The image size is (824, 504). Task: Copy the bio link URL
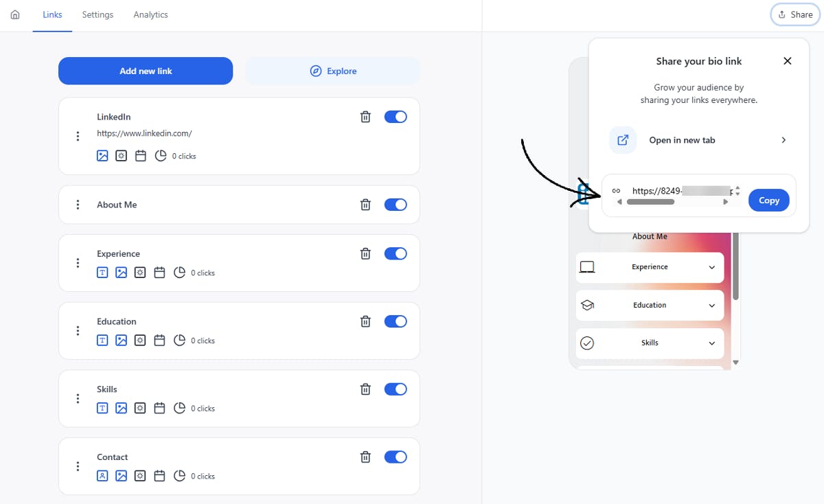point(768,201)
